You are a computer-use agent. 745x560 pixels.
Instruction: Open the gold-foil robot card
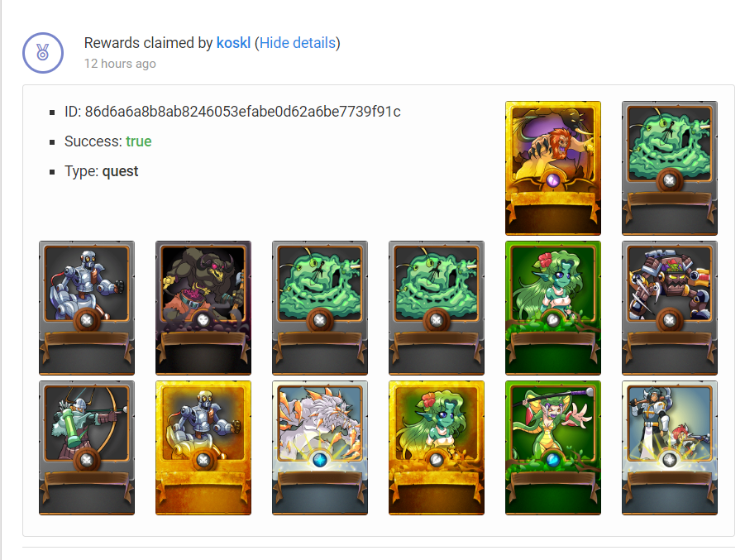(203, 448)
